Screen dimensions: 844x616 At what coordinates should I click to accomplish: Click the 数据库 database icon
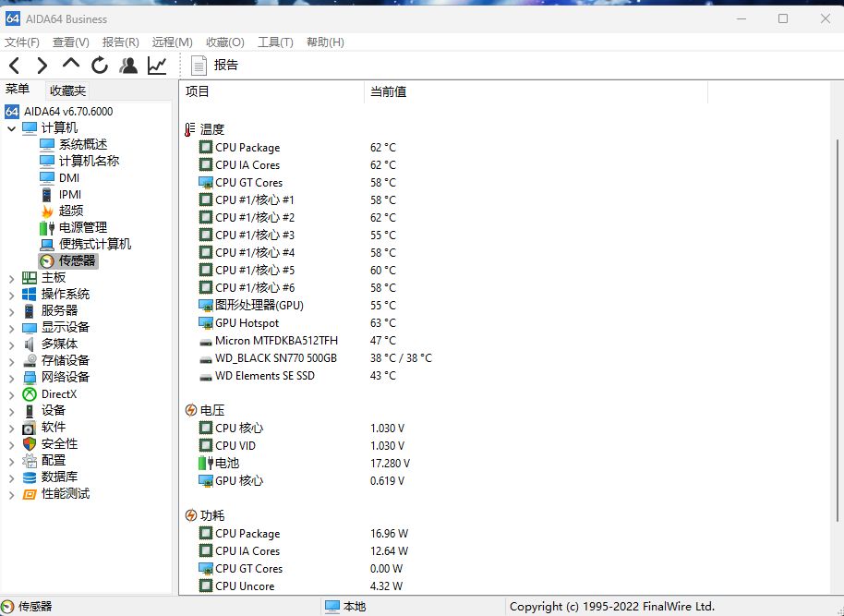click(x=29, y=477)
